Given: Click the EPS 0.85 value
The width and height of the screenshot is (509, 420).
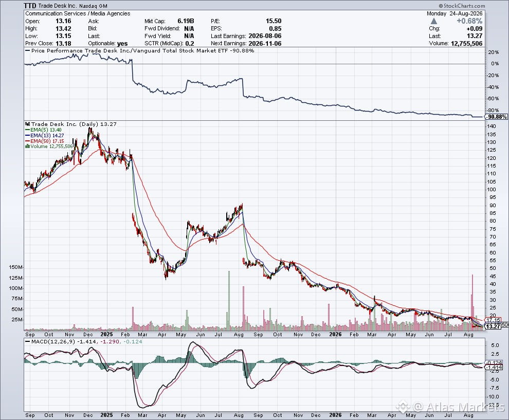Looking at the screenshot, I should (275, 29).
